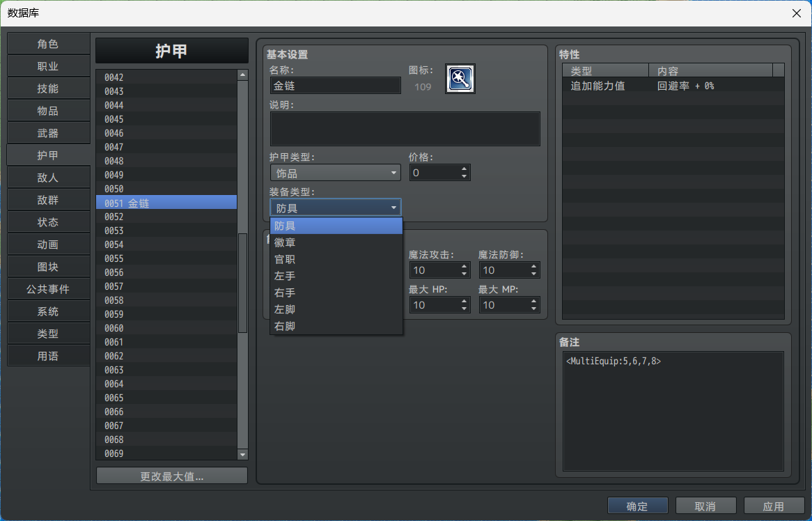This screenshot has width=812, height=521.
Task: Open the 类型 tab
Action: click(x=48, y=334)
